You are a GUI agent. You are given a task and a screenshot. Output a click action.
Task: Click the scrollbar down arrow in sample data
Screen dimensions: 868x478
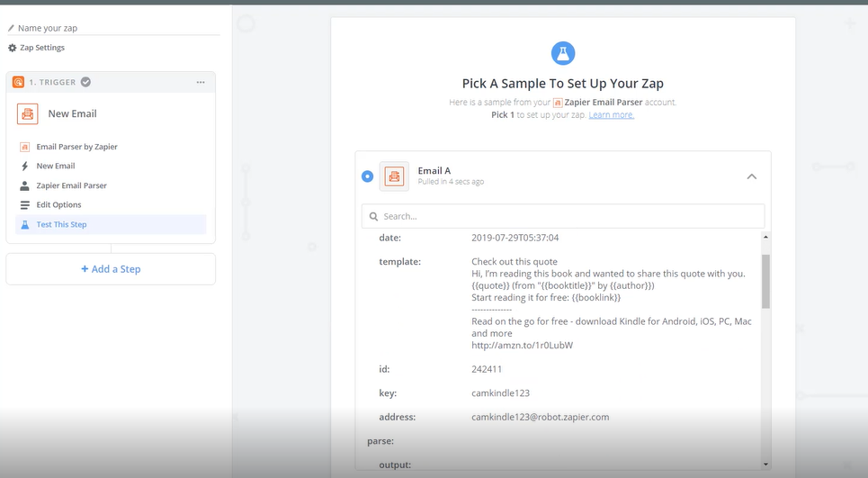(765, 464)
